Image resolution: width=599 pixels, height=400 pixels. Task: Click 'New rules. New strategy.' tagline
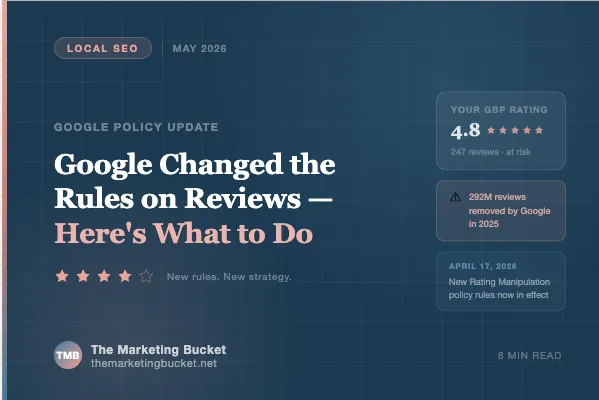coord(229,277)
